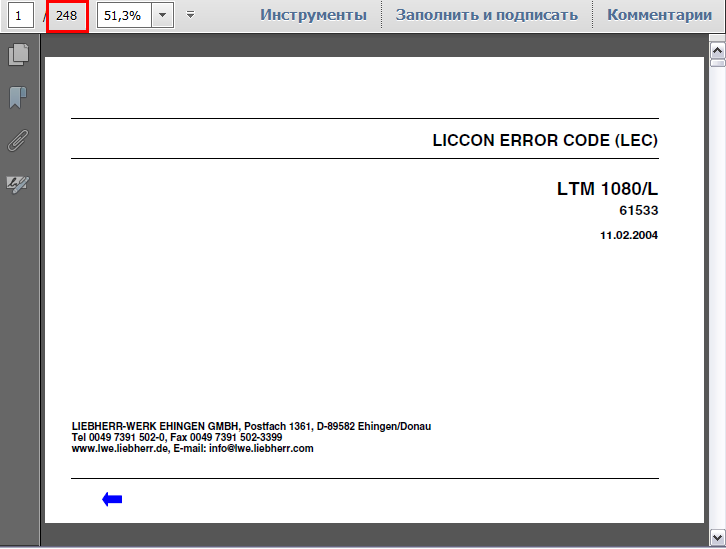The image size is (726, 549).
Task: Click the 51,3% zoom value field
Action: [x=123, y=15]
